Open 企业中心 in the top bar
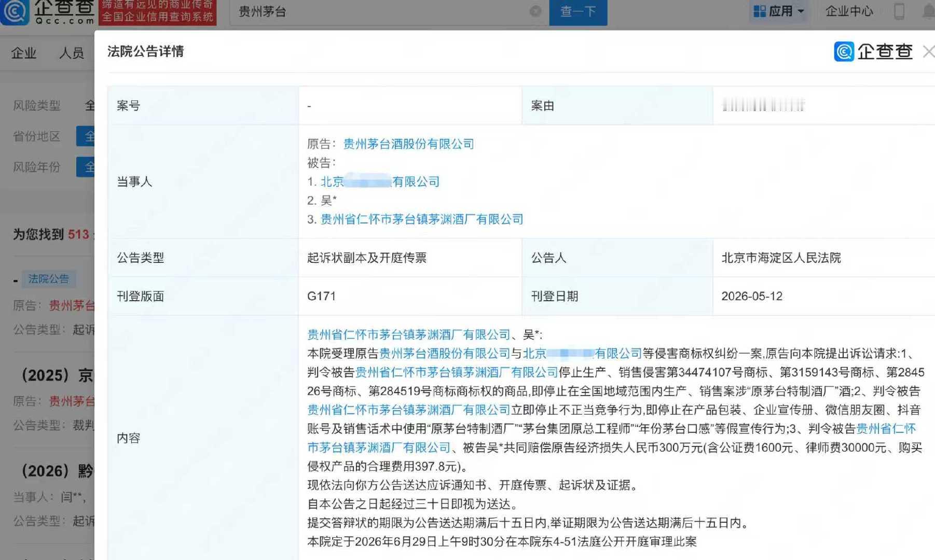935x560 pixels. (x=849, y=11)
